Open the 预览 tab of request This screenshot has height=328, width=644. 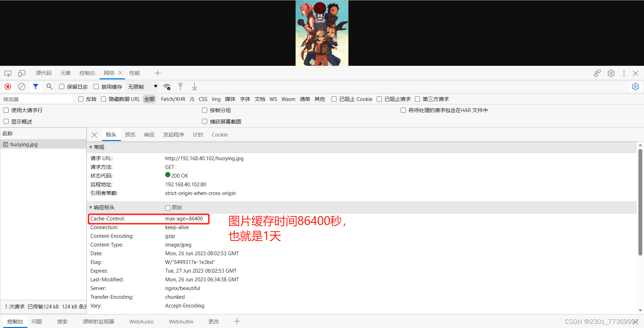130,135
